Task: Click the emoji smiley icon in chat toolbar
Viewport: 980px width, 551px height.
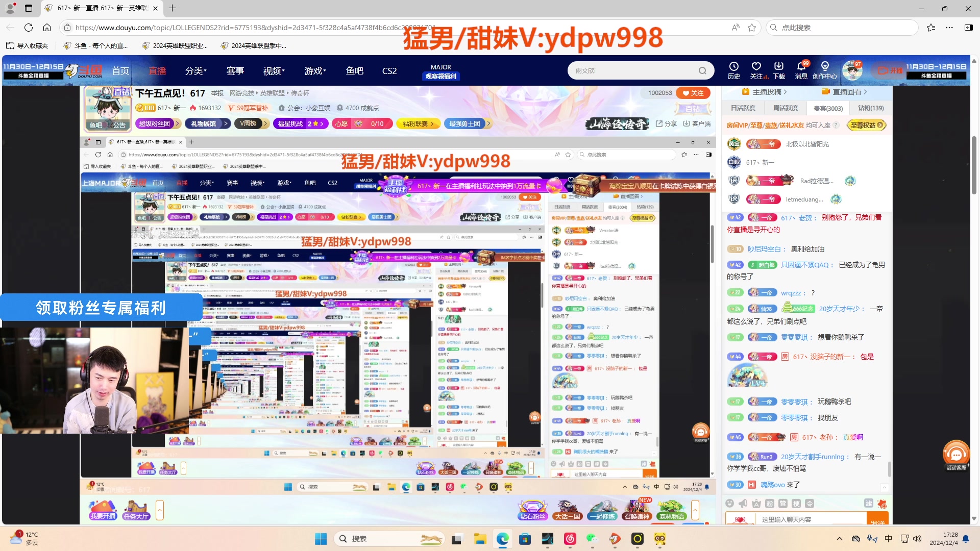Action: 730,504
